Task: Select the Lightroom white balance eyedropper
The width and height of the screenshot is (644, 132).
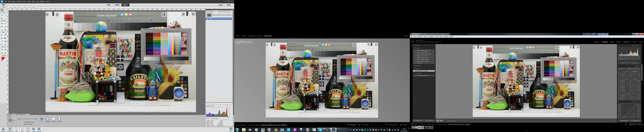Action: (620, 72)
